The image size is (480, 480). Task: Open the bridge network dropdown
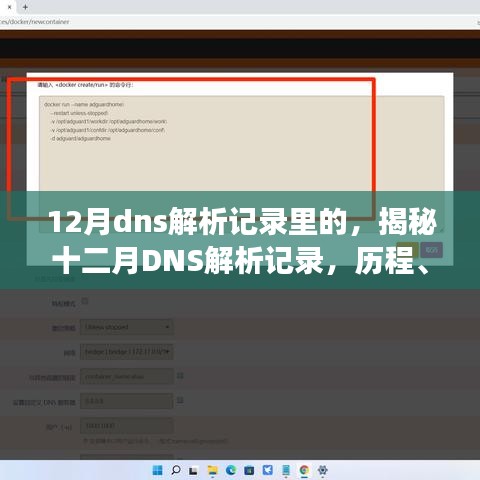point(127,352)
